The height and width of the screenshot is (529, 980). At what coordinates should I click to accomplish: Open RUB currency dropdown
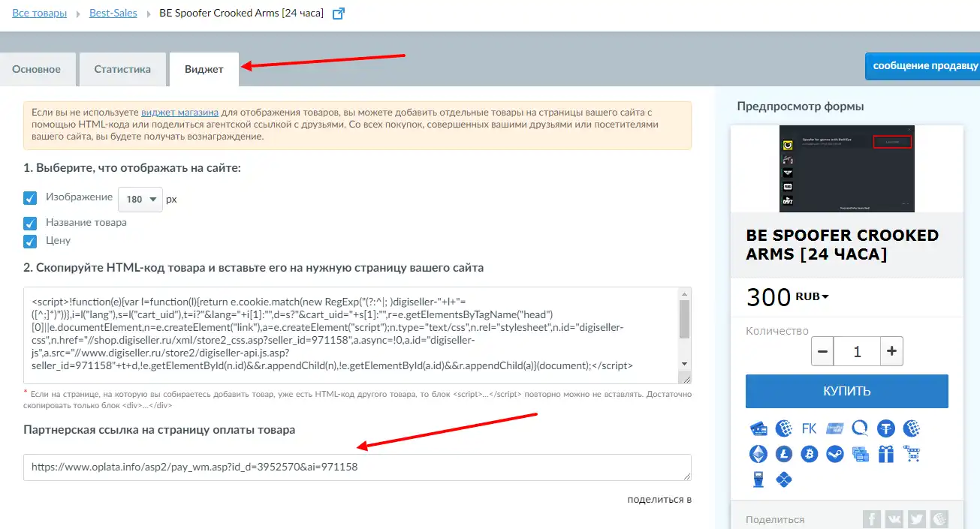(813, 296)
